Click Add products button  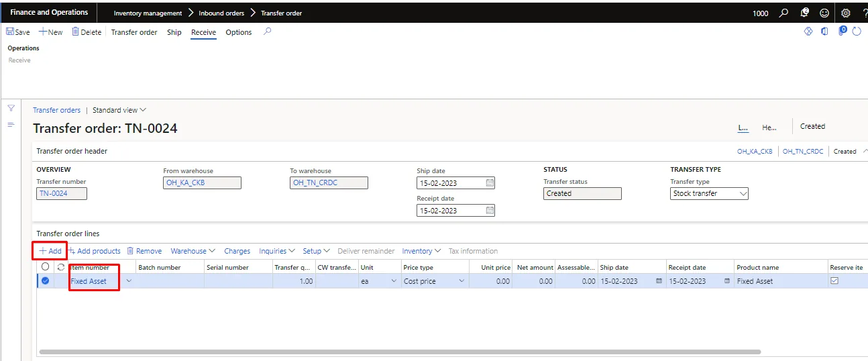[95, 251]
